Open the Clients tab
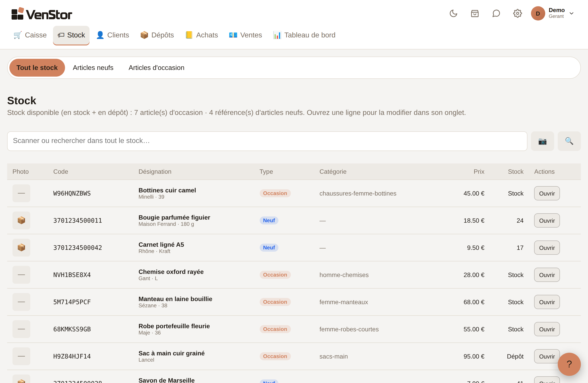Image resolution: width=588 pixels, height=383 pixels. tap(113, 35)
